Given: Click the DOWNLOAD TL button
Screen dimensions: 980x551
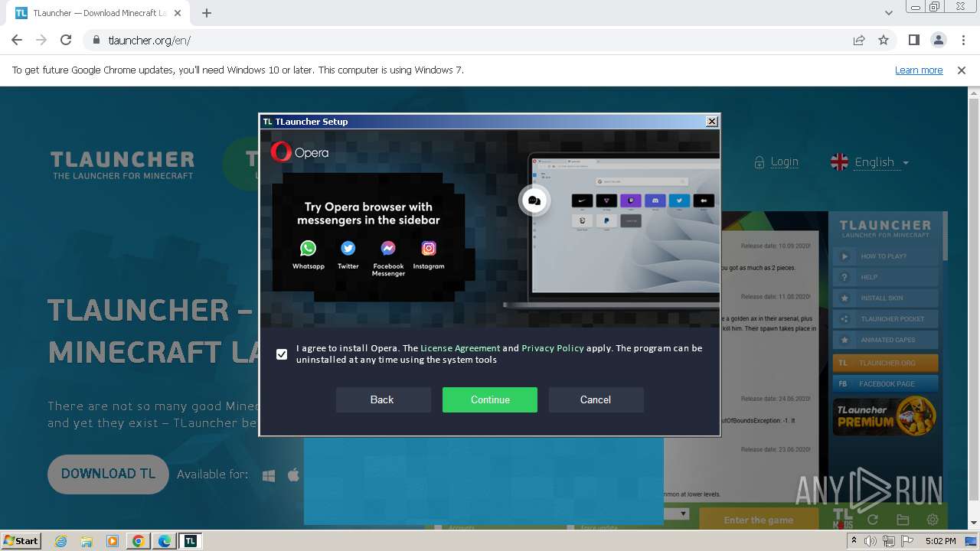Looking at the screenshot, I should pyautogui.click(x=108, y=474).
